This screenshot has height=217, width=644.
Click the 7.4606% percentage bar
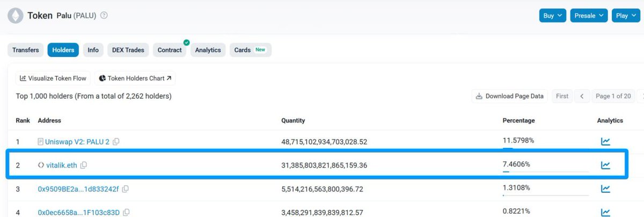pos(545,172)
